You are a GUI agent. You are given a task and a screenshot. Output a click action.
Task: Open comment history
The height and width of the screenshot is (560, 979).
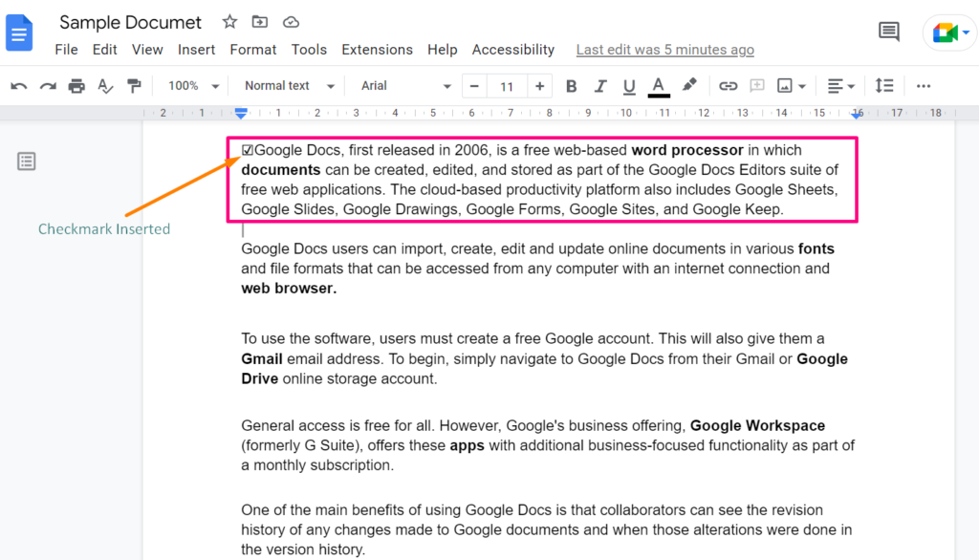tap(888, 31)
